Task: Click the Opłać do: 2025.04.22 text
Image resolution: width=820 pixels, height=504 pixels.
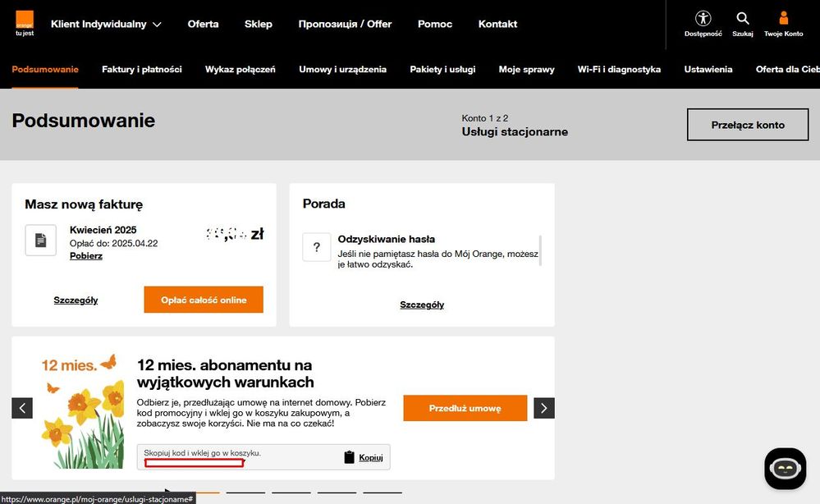Action: pos(113,243)
